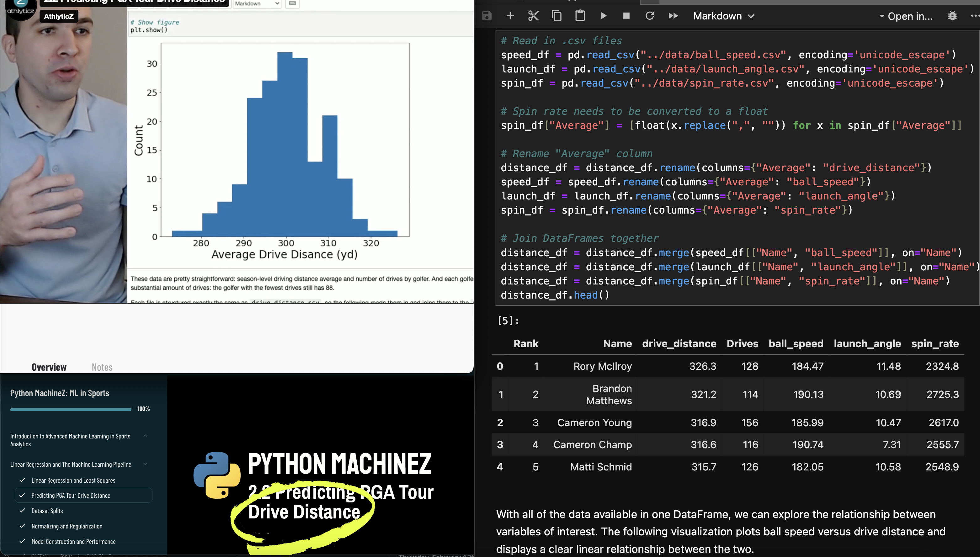Restart the kernel
Image resolution: width=980 pixels, height=557 pixels.
[650, 16]
